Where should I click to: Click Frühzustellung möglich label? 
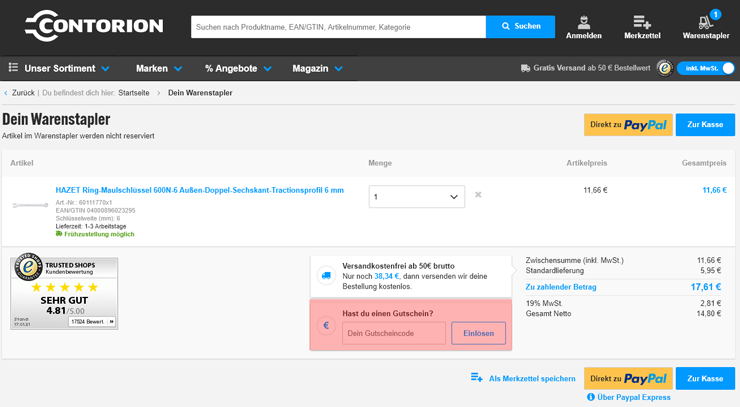(99, 234)
